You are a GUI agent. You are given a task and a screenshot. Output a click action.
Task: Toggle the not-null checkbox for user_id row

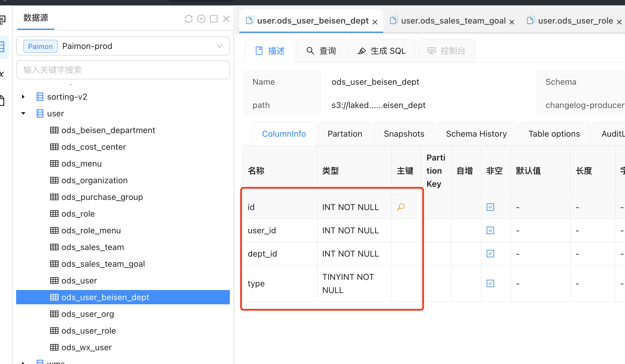[x=490, y=230]
